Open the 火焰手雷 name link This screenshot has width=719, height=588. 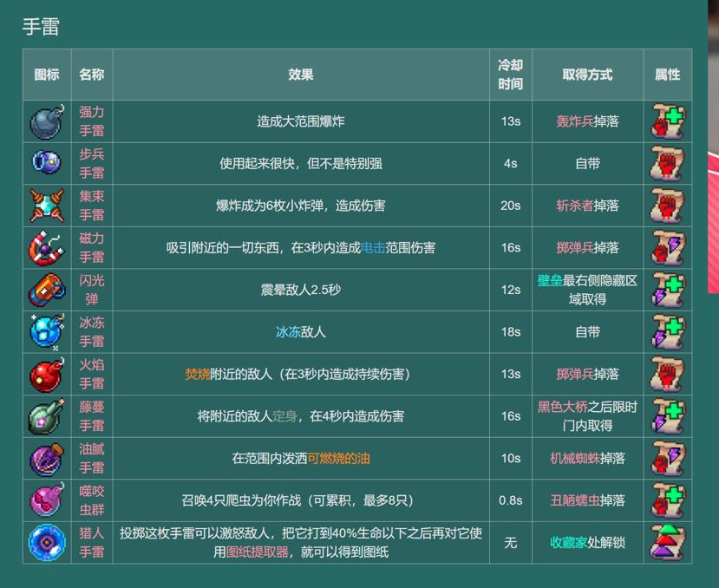[x=92, y=375]
